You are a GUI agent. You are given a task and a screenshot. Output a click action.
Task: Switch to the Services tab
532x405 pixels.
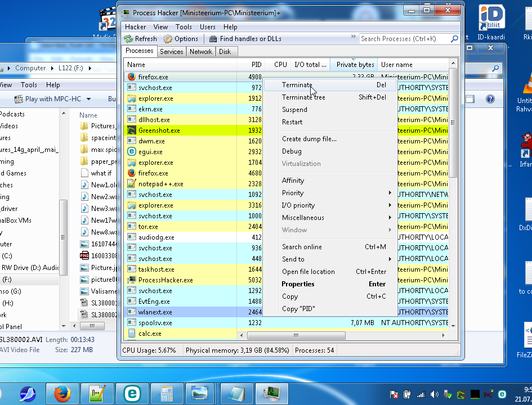pyautogui.click(x=171, y=52)
